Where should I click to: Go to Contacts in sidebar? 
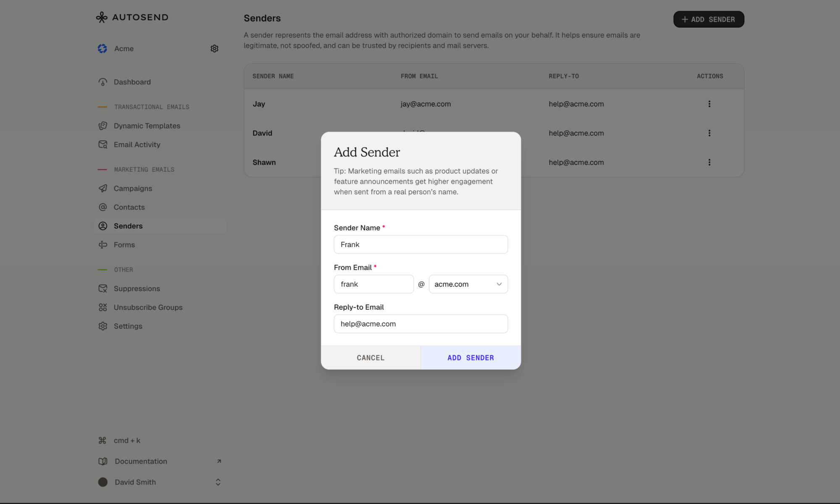click(x=129, y=207)
